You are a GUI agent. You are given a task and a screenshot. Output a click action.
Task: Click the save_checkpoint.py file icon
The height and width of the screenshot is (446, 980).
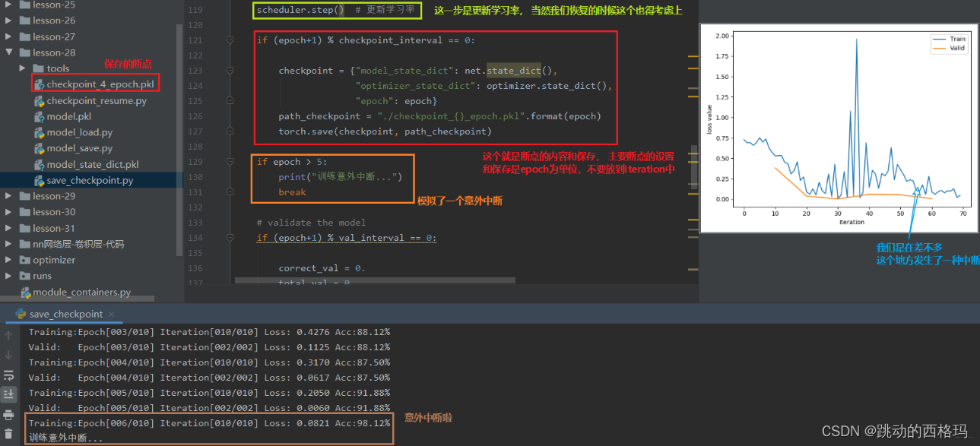(x=40, y=180)
